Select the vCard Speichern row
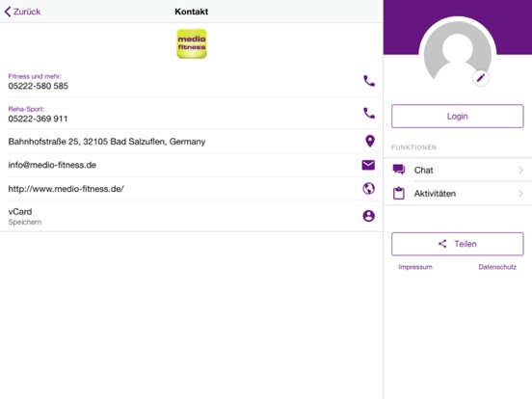 [192, 216]
